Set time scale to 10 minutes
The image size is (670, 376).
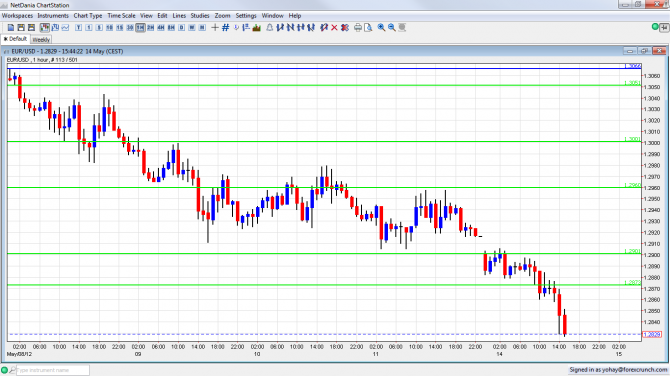coord(109,27)
